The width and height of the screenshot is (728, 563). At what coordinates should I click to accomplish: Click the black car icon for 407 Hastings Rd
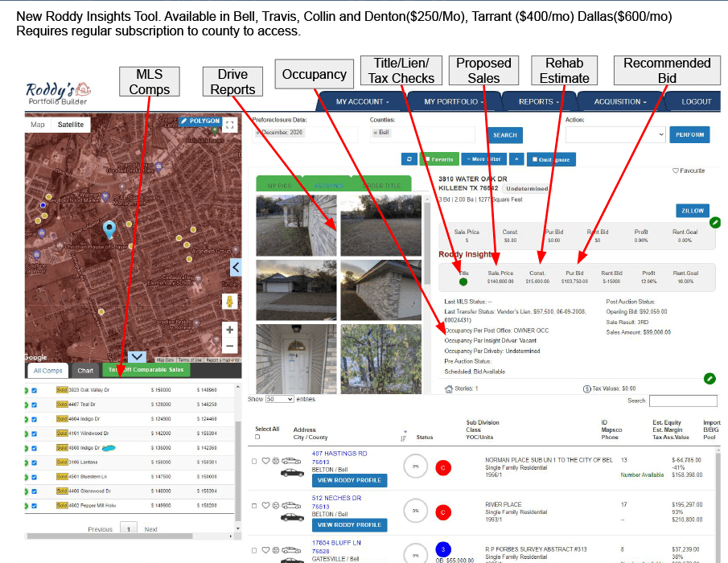292,473
